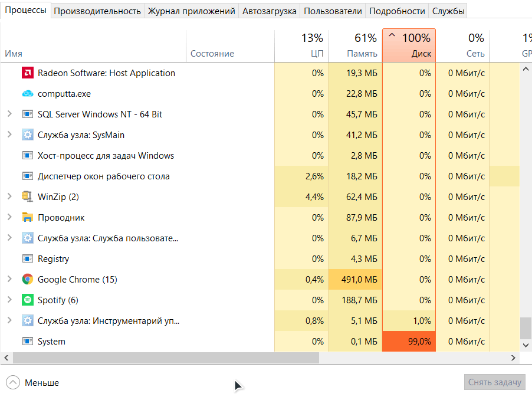Sort processes by the Память column
The image size is (532, 400).
coord(355,46)
